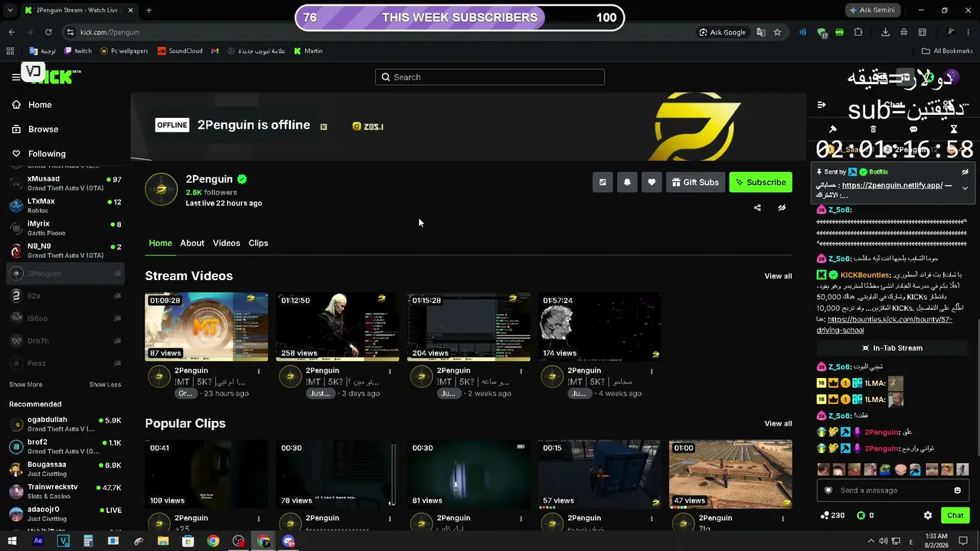Expand the pinned message chevron

coord(965,188)
